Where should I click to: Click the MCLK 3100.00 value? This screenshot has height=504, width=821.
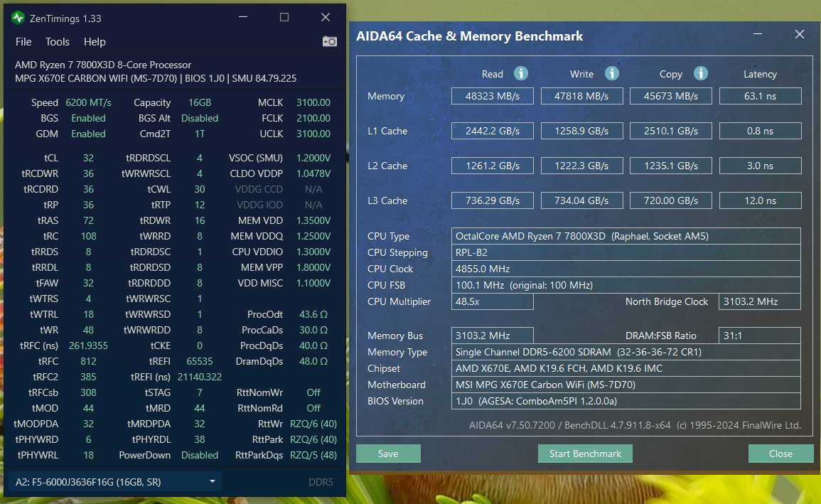coord(313,102)
